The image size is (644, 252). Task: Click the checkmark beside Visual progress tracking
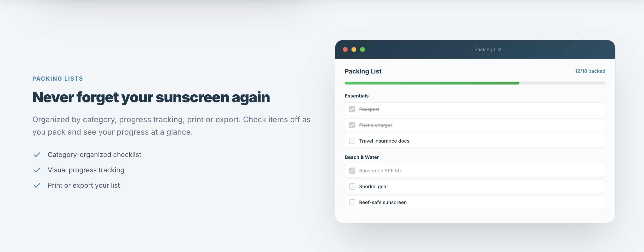[37, 170]
